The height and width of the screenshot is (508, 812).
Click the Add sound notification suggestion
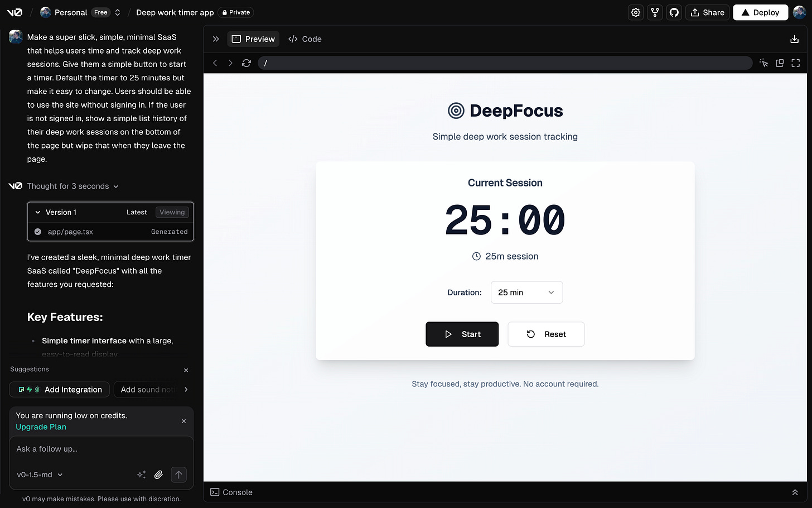click(147, 390)
